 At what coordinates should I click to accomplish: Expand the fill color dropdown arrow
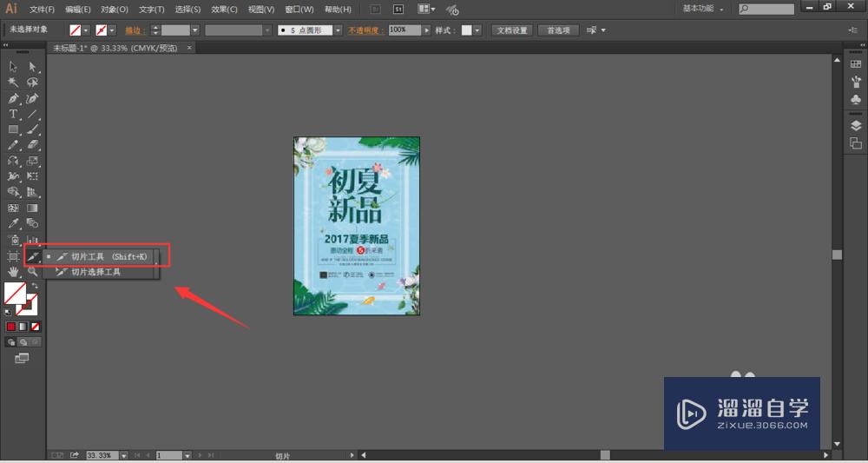(x=86, y=30)
